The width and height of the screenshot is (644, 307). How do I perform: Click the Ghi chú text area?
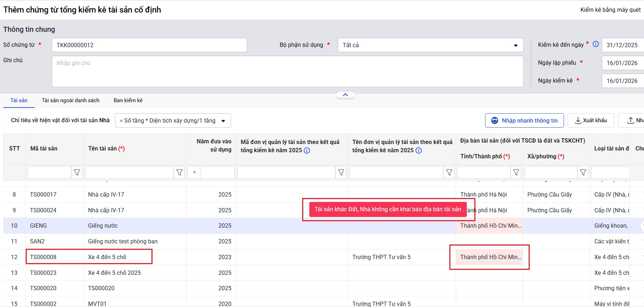pos(287,71)
